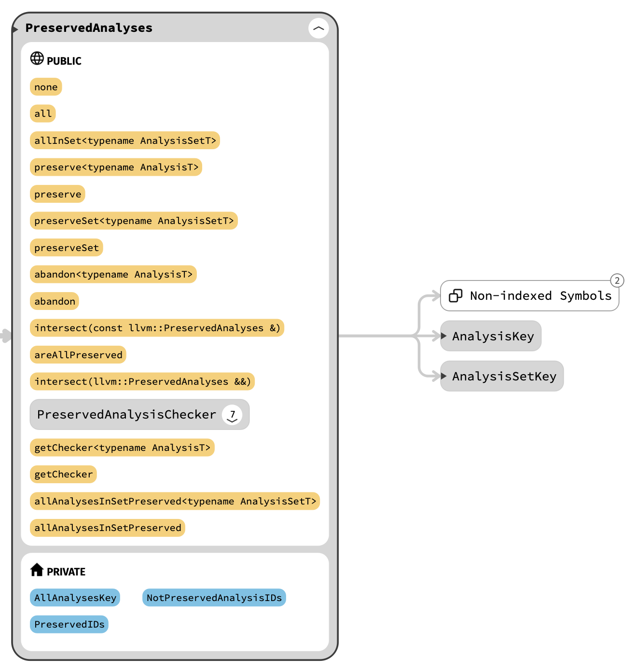634x672 pixels.
Task: Select the 'none' method
Action: click(46, 87)
